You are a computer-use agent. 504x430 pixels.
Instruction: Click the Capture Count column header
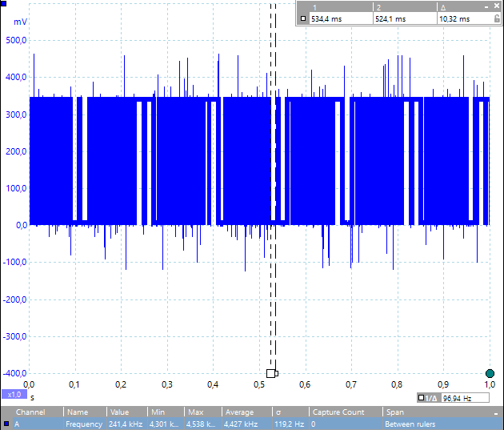click(338, 412)
